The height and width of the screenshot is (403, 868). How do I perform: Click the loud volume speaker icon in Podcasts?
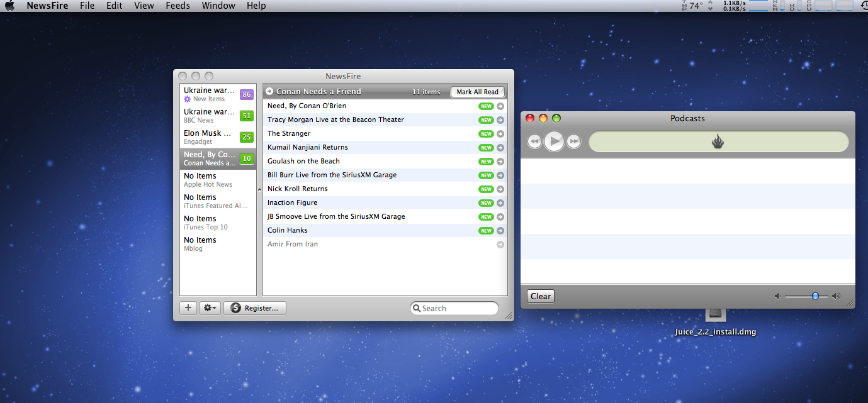click(836, 296)
